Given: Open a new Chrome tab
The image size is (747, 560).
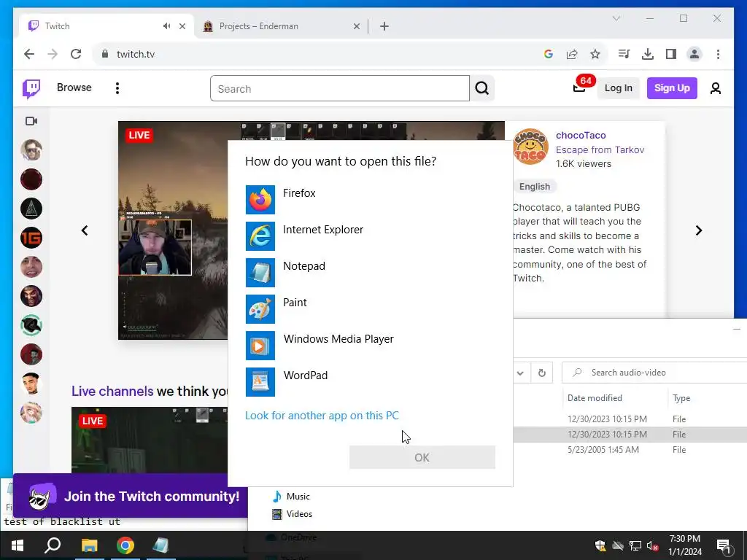Looking at the screenshot, I should 384,26.
